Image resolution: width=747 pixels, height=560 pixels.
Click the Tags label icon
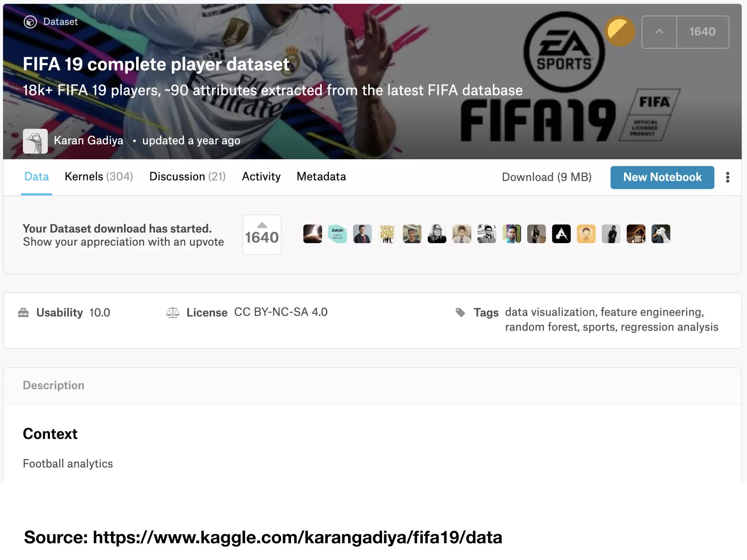pos(460,312)
